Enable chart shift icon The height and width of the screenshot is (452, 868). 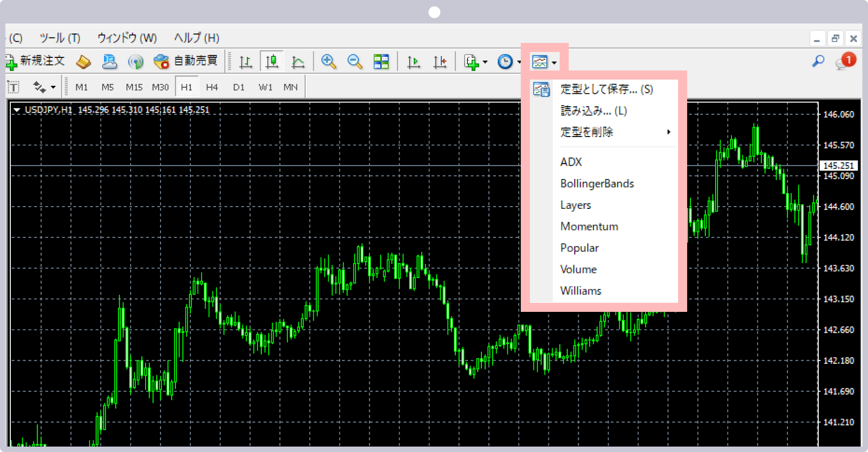(440, 61)
